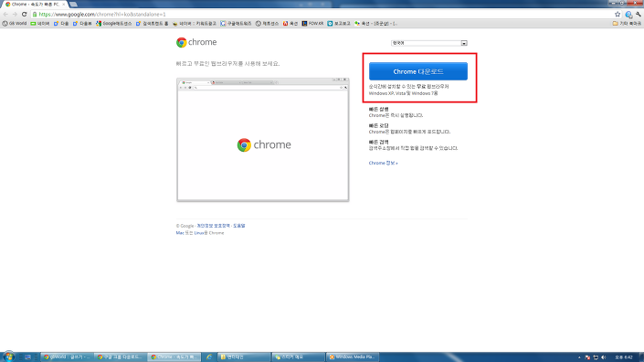Click the show desktop quick launch icon
644x362 pixels.
click(x=28, y=357)
